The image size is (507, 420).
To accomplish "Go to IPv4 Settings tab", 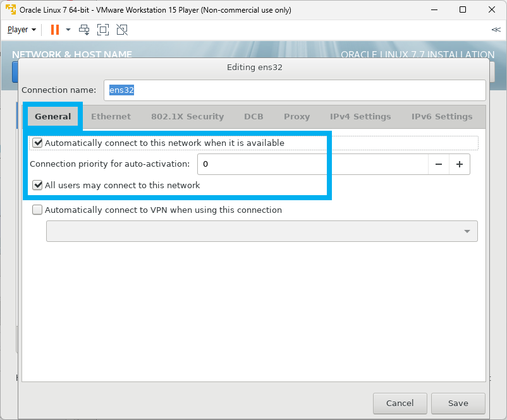I will [360, 117].
